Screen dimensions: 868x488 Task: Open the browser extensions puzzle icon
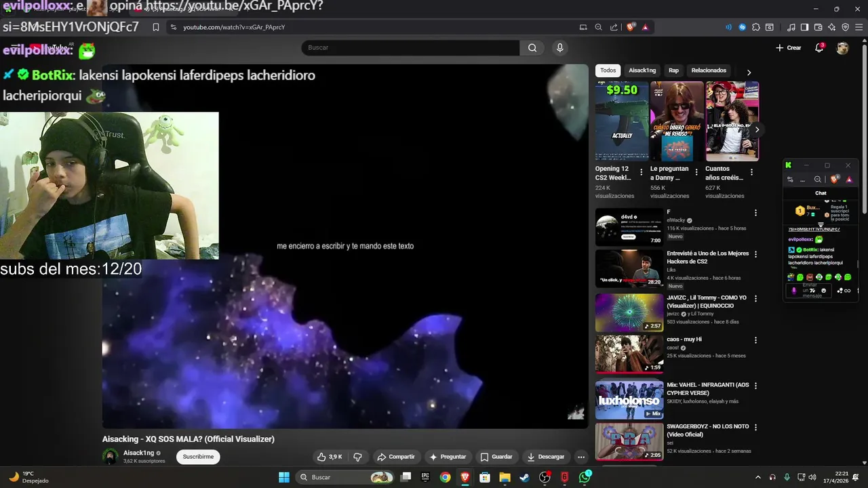756,27
